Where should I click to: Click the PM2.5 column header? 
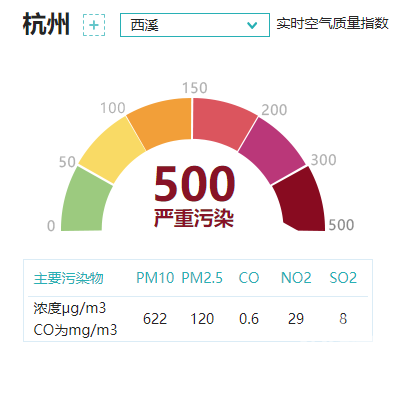[202, 278]
